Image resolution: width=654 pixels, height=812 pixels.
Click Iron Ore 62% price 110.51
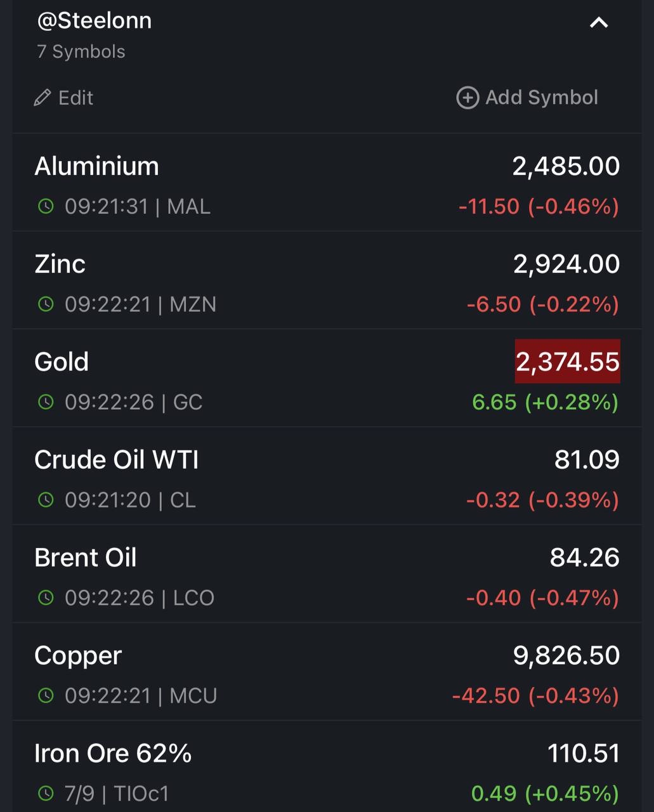pos(583,753)
